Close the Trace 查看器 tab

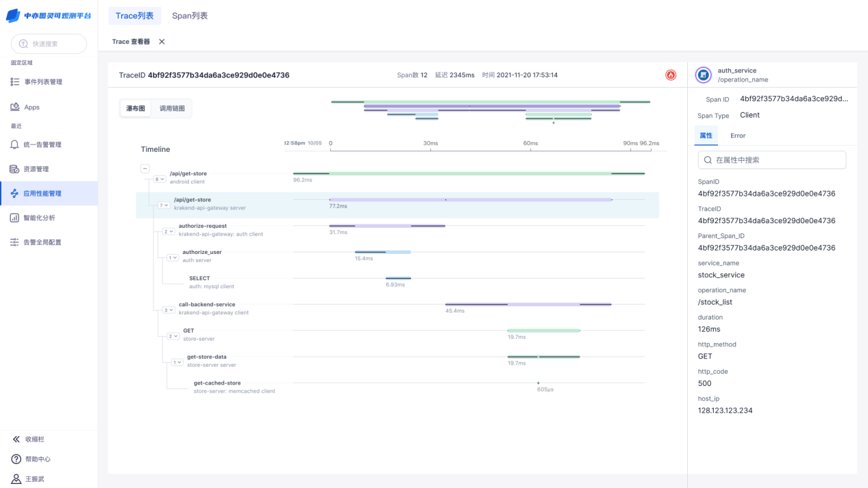tap(162, 42)
